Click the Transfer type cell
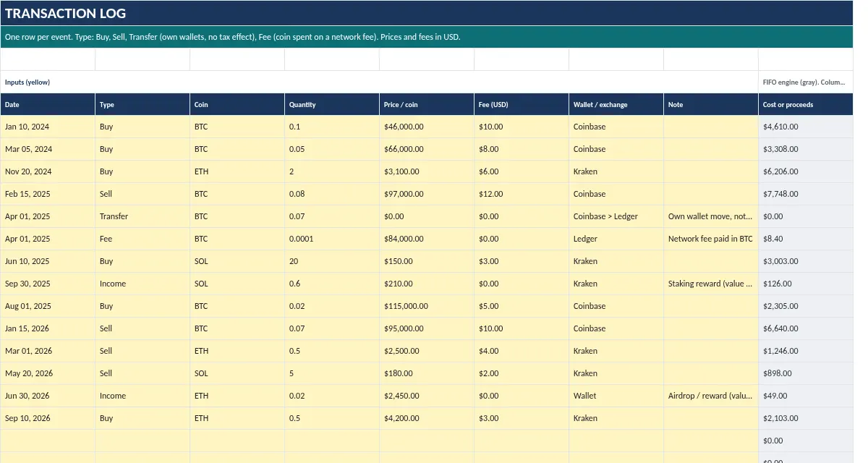Image resolution: width=868 pixels, height=463 pixels. (x=142, y=216)
